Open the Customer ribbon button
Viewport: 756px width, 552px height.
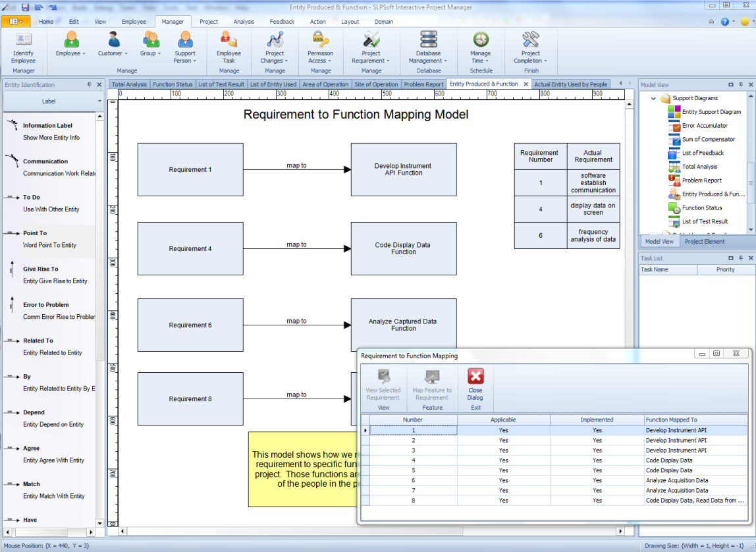[113, 44]
